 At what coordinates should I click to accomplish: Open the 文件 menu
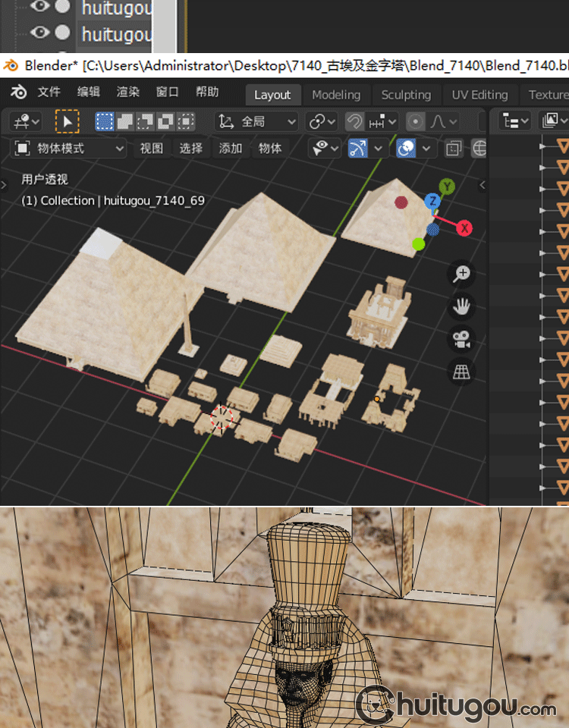[x=49, y=93]
